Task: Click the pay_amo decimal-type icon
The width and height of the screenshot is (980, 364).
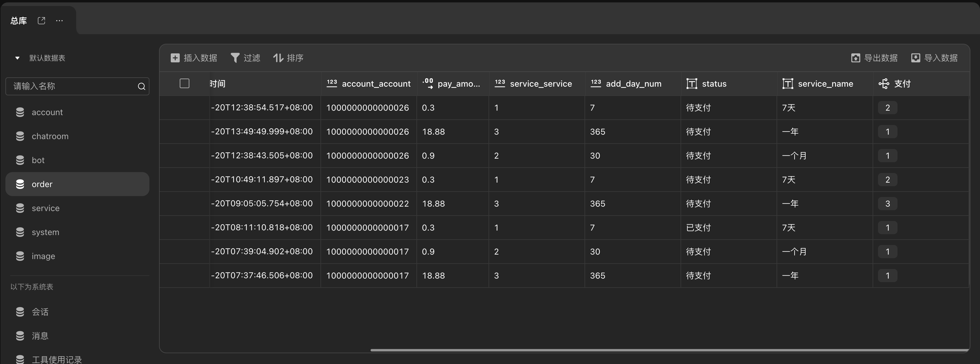Action: [428, 84]
